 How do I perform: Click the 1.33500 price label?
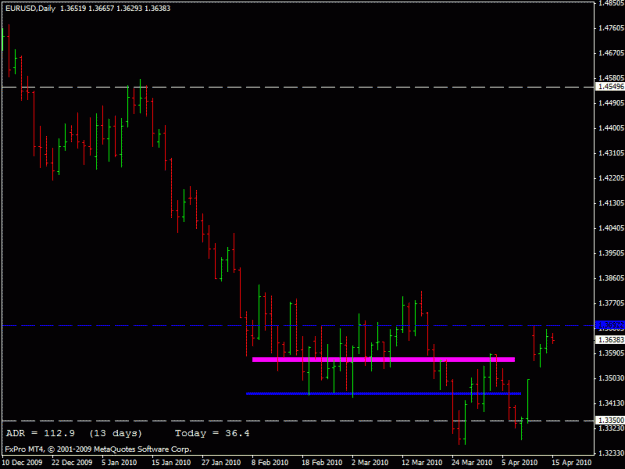610,420
